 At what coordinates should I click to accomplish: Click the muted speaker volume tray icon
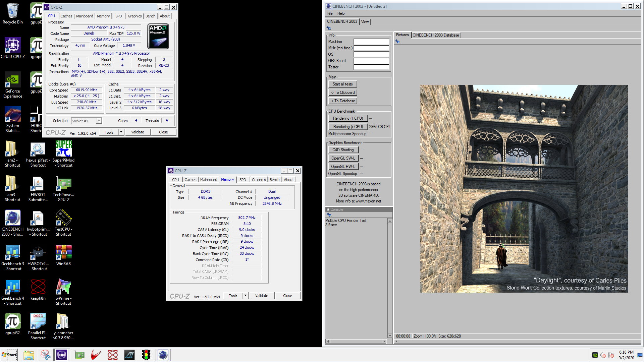(x=603, y=355)
